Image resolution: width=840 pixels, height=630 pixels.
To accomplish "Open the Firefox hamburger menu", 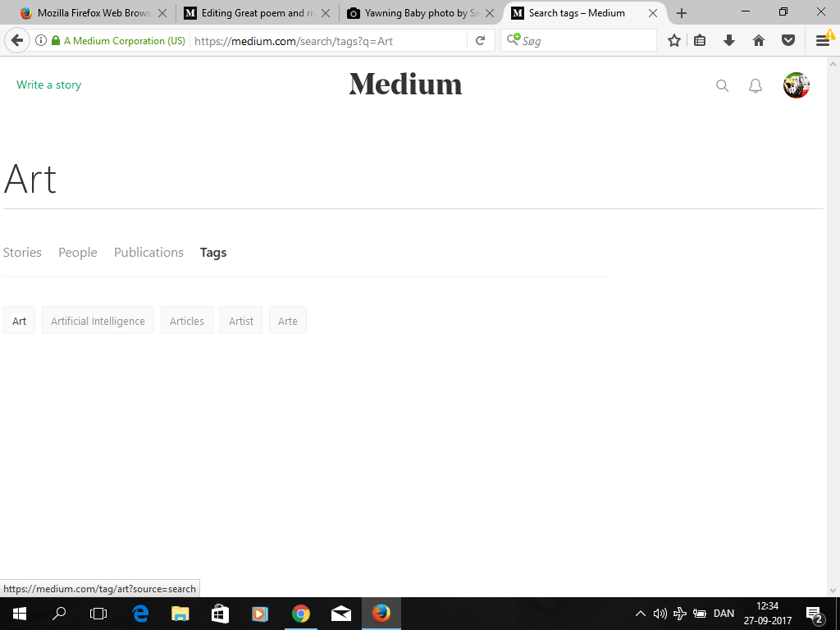I will click(823, 41).
